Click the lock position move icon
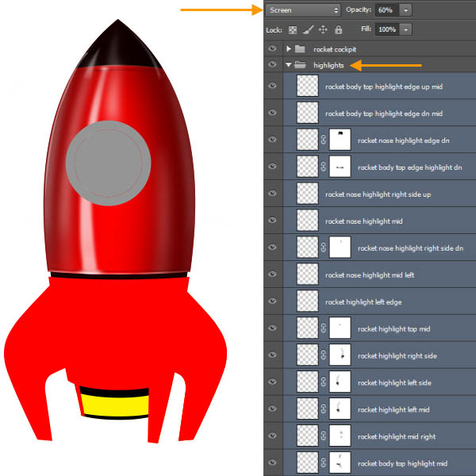The width and height of the screenshot is (476, 476). pos(323,29)
